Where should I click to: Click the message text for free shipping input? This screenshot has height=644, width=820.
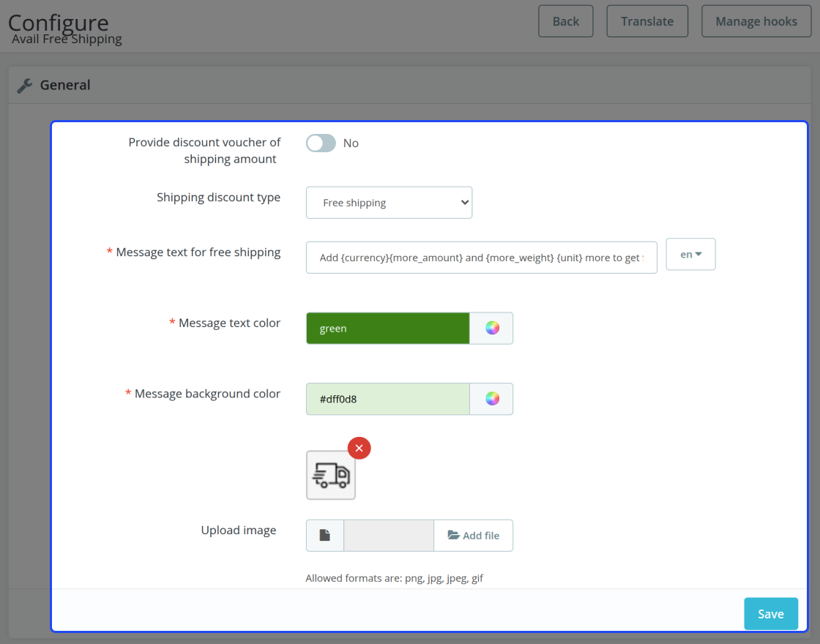(x=482, y=257)
